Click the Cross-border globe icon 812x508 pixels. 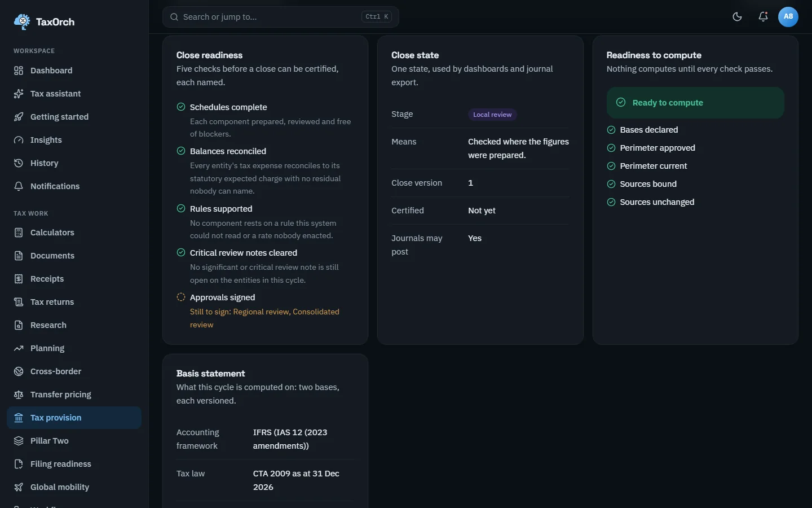pyautogui.click(x=19, y=371)
